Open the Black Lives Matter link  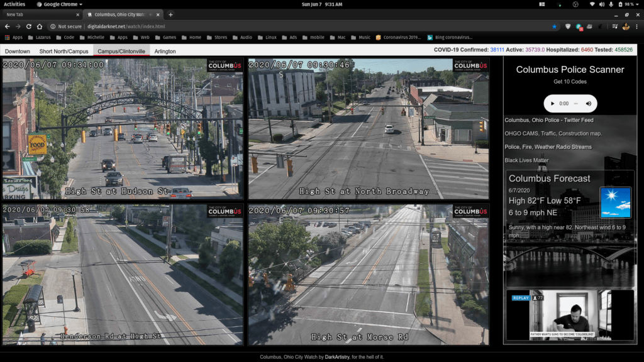pyautogui.click(x=527, y=160)
